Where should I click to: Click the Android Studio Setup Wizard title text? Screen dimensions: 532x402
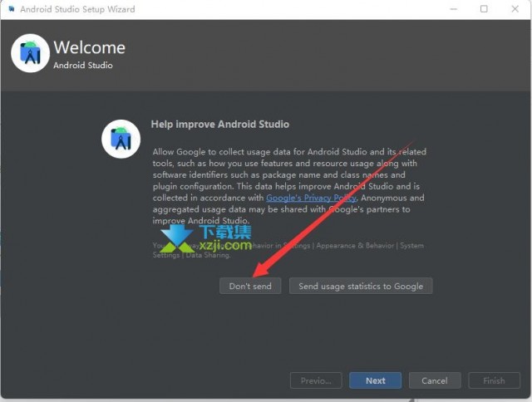(77, 9)
